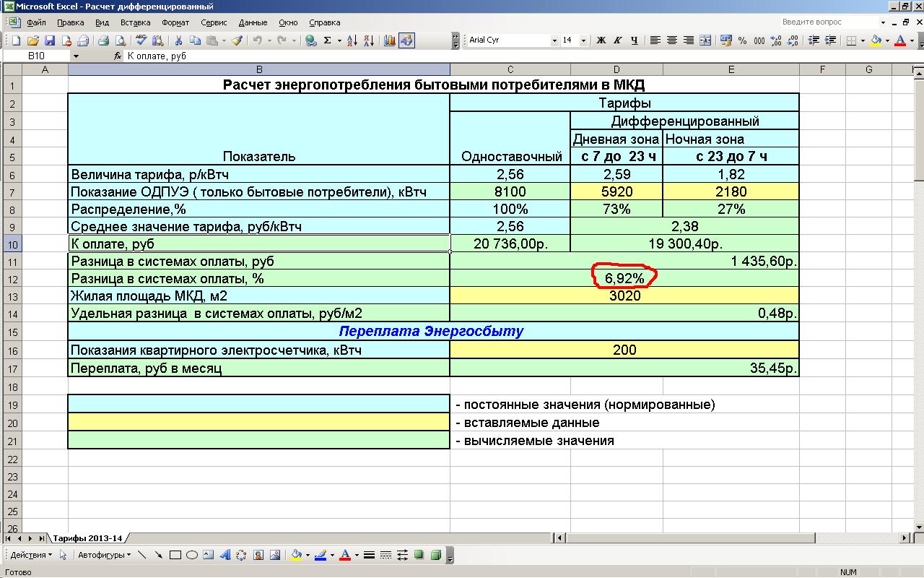Click the Open file folder icon
Viewport: 924px width, 578px height.
33,40
